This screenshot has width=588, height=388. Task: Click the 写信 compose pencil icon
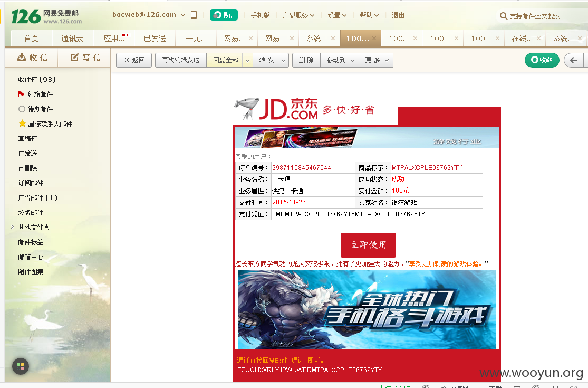pos(75,58)
